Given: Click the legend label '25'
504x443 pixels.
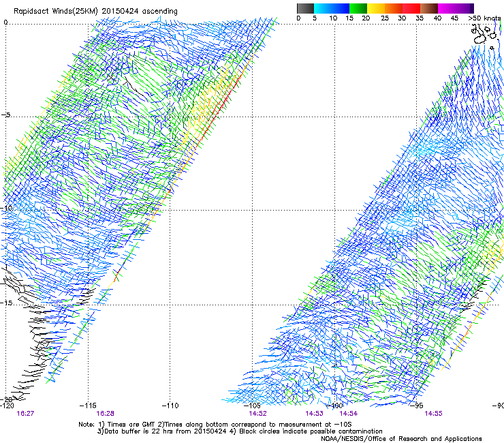Looking at the screenshot, I should [x=385, y=18].
